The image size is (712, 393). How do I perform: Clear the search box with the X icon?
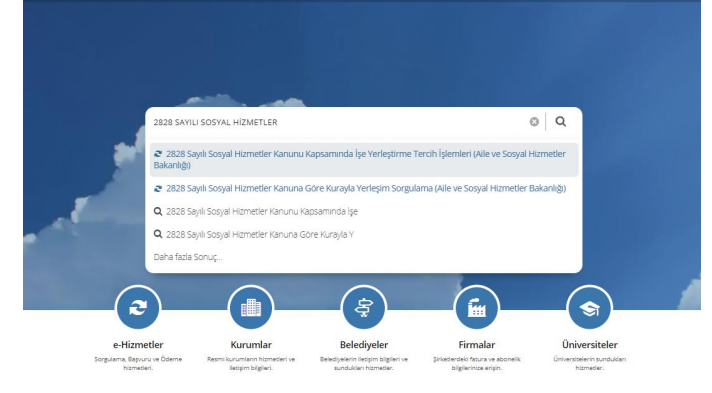tap(534, 122)
